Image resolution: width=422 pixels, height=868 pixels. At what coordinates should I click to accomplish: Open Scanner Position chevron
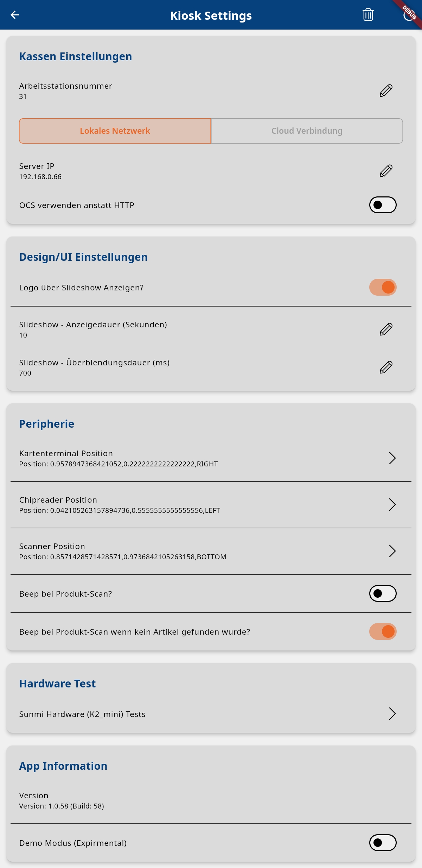tap(392, 551)
